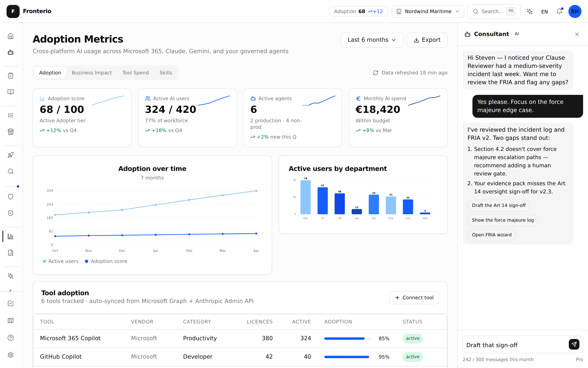Click the Export button
The height and width of the screenshot is (368, 588).
pyautogui.click(x=427, y=40)
